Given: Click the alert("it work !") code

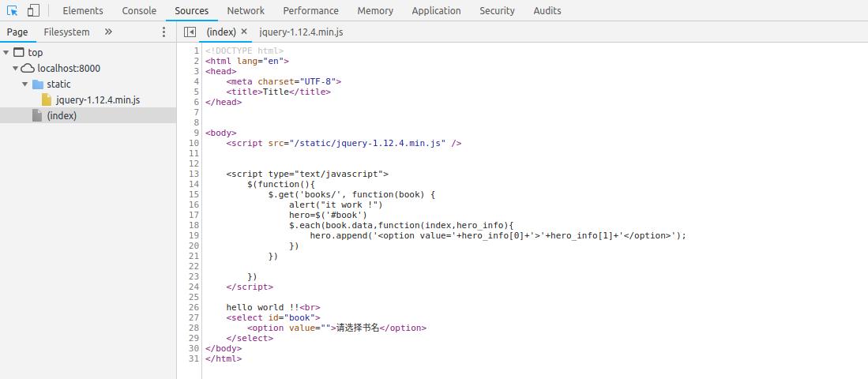Looking at the screenshot, I should click(336, 205).
